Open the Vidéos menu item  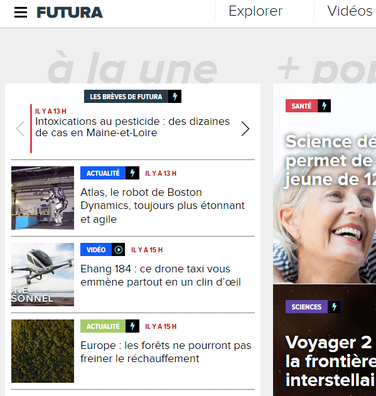pyautogui.click(x=350, y=11)
